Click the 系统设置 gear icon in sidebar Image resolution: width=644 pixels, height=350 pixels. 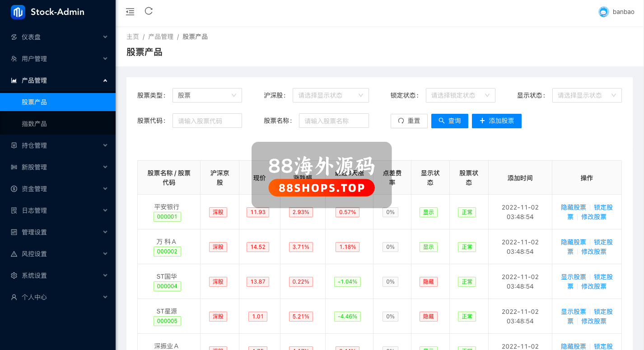14,275
